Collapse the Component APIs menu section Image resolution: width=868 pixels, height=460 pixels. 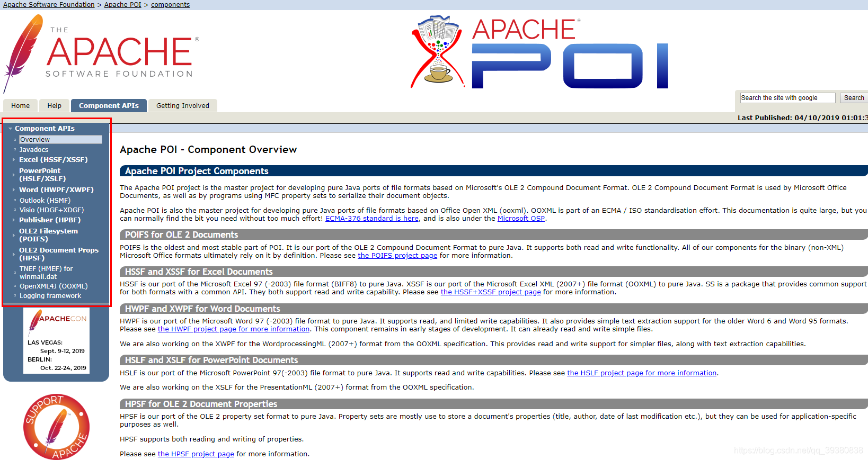tap(10, 129)
